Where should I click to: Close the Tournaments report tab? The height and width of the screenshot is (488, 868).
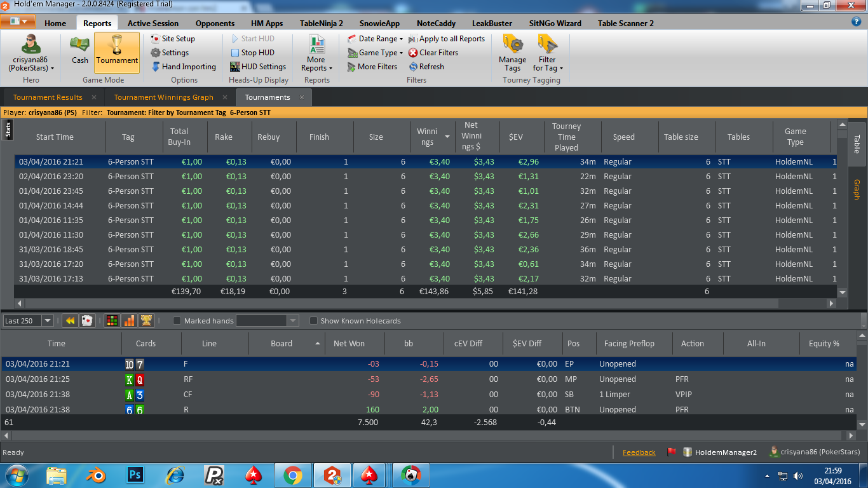pos(302,97)
